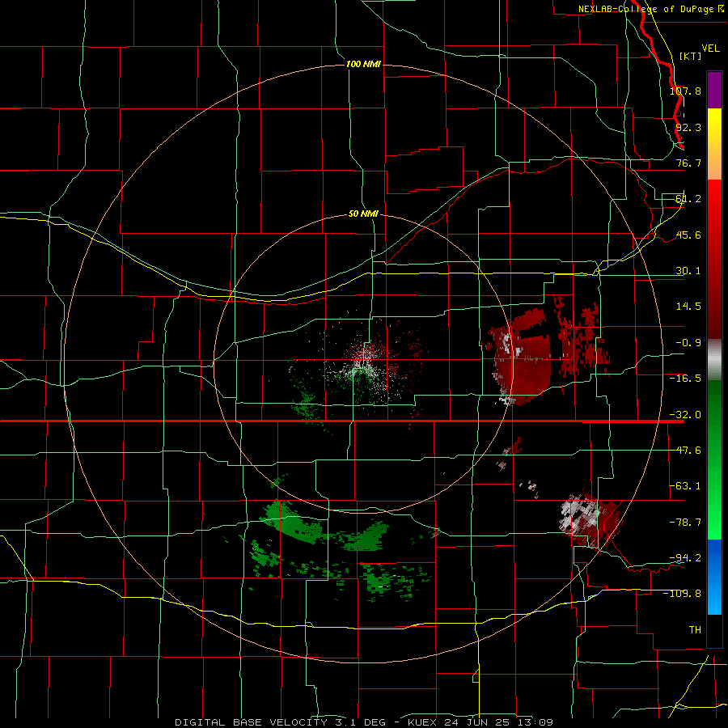This screenshot has width=728, height=728.
Task: Select the -78.7 velocity scale value
Action: 685,523
